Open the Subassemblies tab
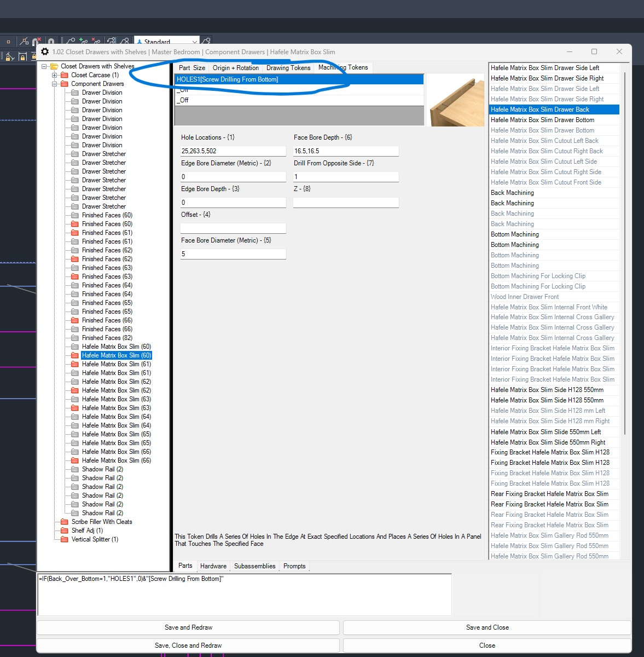 coord(255,566)
